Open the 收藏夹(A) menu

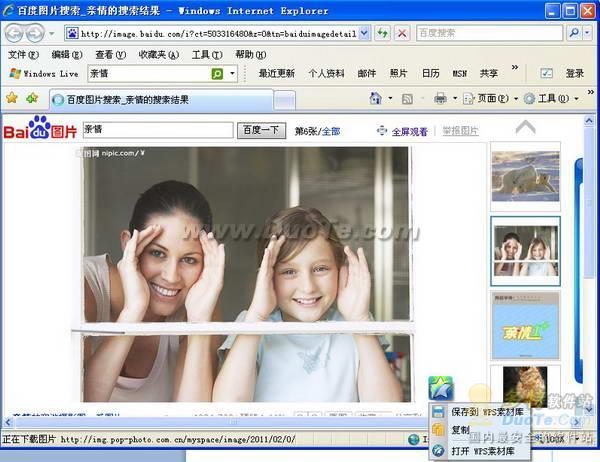coord(159,55)
